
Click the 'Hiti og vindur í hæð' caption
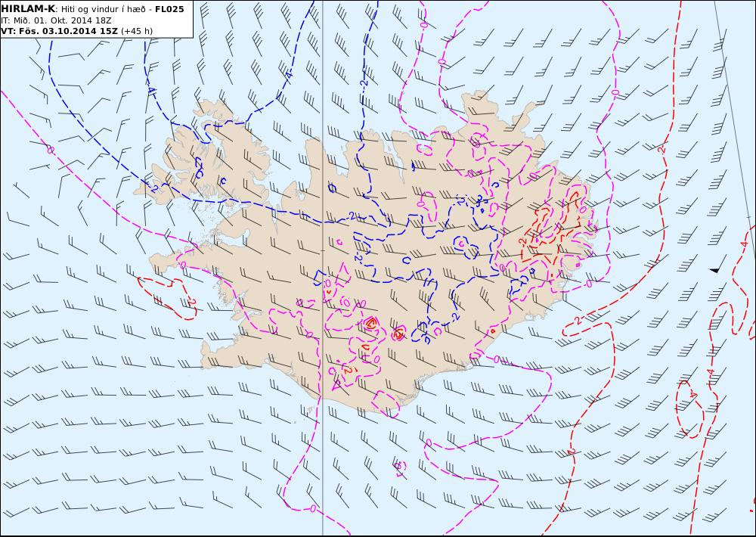click(x=103, y=10)
